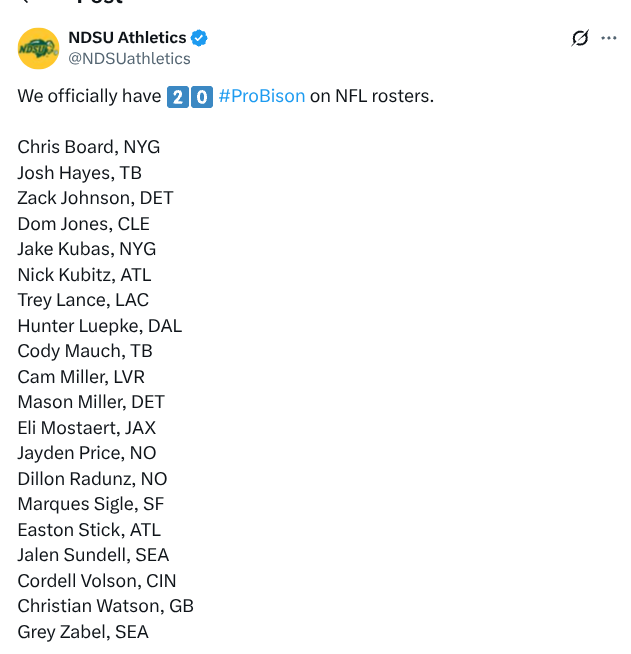This screenshot has height=654, width=631.
Task: Open the three-dot more options menu
Action: pos(608,38)
